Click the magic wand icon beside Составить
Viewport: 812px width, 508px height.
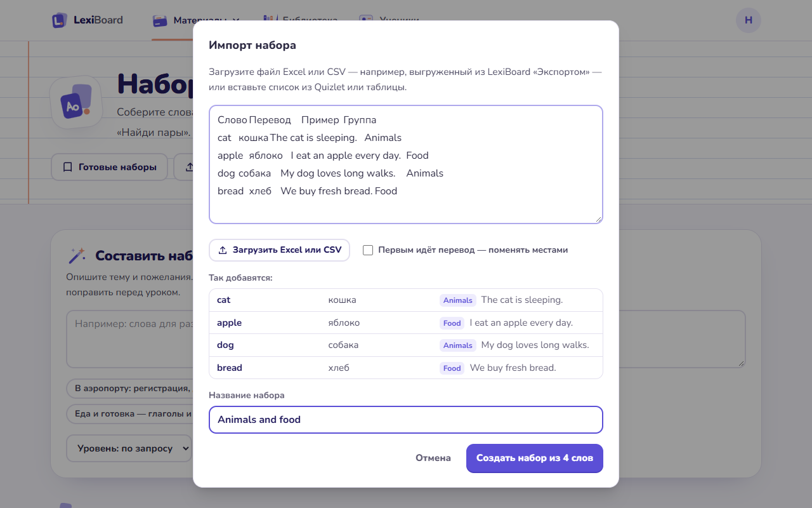tap(76, 255)
